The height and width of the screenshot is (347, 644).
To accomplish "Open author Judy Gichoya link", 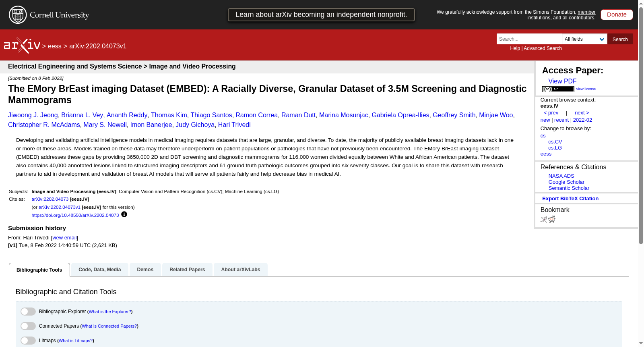I will click(195, 125).
